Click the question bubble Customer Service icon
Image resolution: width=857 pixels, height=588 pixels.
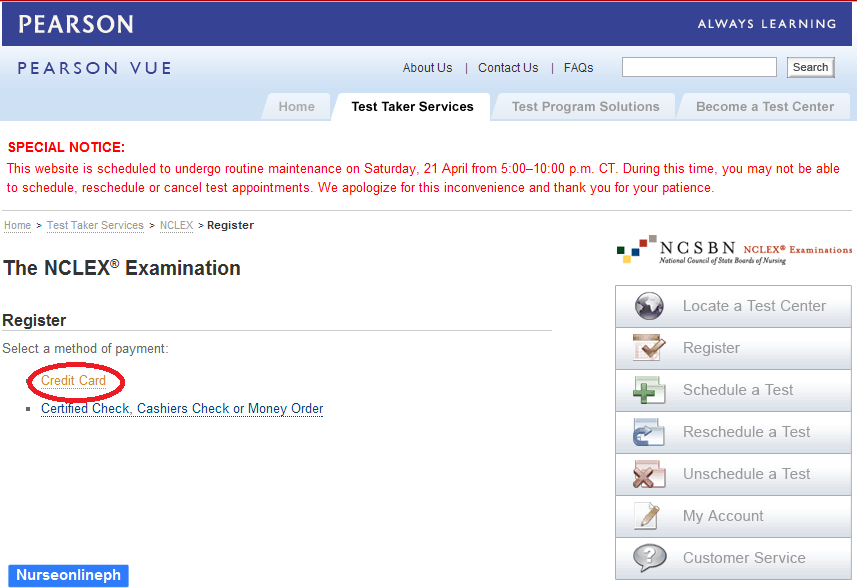point(649,558)
